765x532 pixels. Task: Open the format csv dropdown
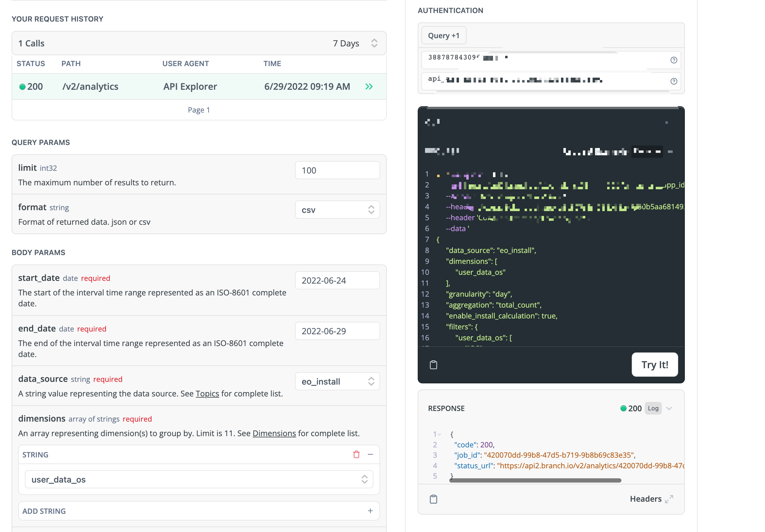coord(337,210)
